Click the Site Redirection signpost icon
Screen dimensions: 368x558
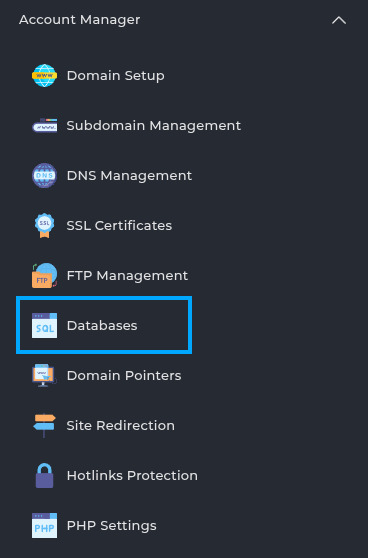(x=44, y=426)
